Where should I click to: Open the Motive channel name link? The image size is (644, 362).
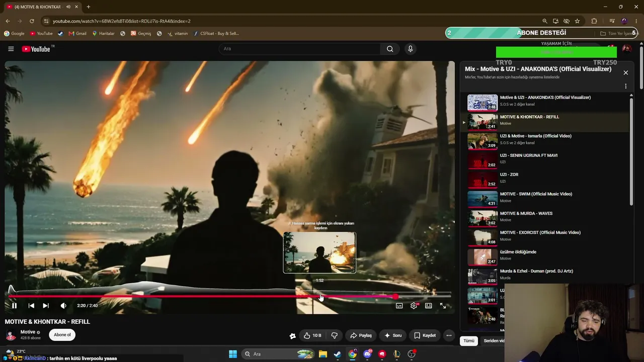pos(28,332)
